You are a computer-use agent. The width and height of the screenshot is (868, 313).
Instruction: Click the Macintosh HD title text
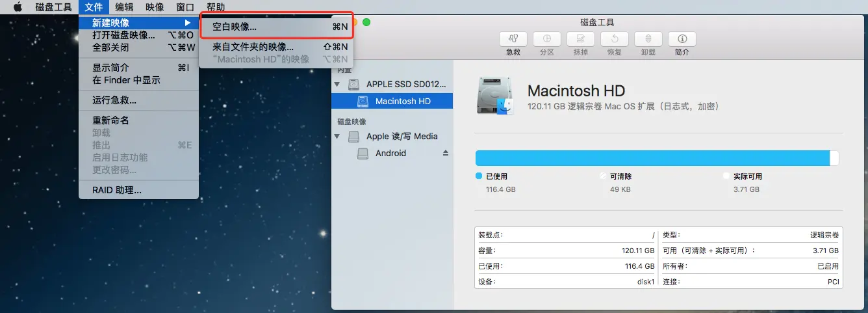coord(576,91)
